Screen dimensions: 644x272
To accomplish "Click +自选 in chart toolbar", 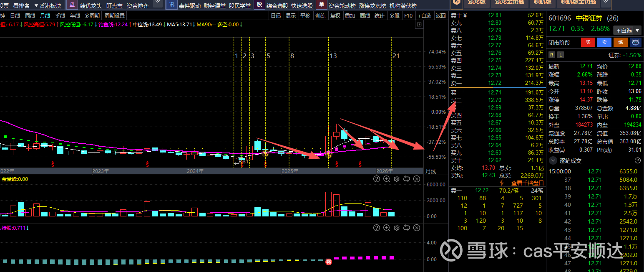I will coord(424,16).
